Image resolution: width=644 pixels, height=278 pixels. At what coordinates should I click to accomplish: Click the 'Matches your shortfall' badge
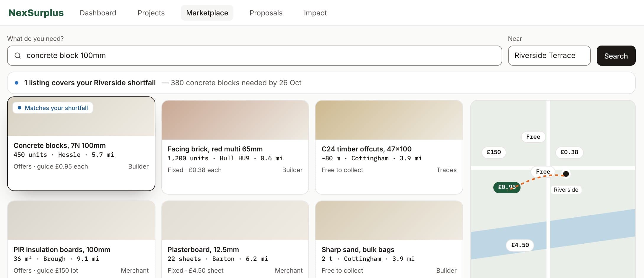tap(53, 108)
